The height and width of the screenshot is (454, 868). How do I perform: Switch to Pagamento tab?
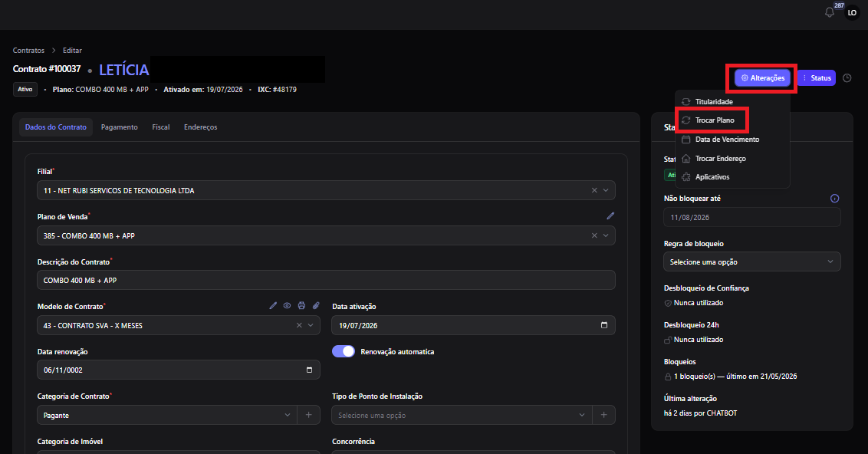click(x=120, y=127)
